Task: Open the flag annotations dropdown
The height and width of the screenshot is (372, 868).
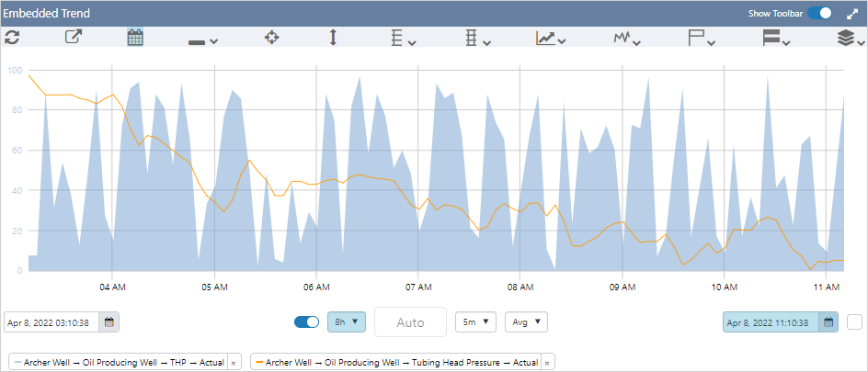Action: [x=702, y=39]
